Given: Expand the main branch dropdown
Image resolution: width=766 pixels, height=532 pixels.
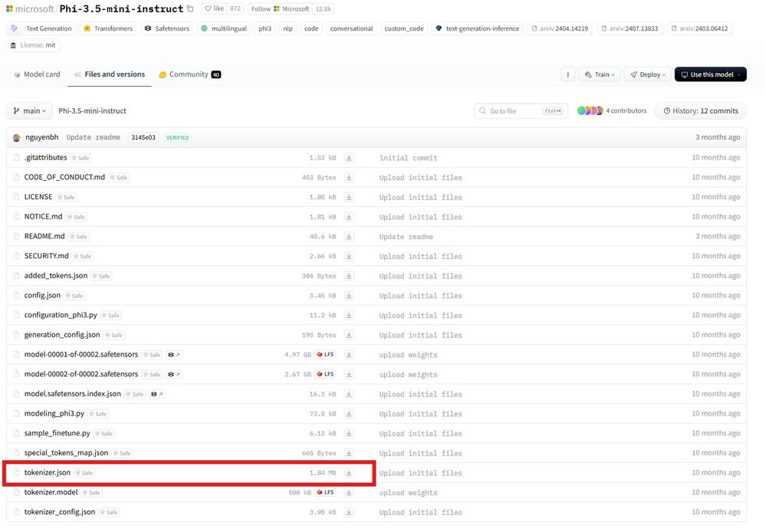Looking at the screenshot, I should point(30,111).
